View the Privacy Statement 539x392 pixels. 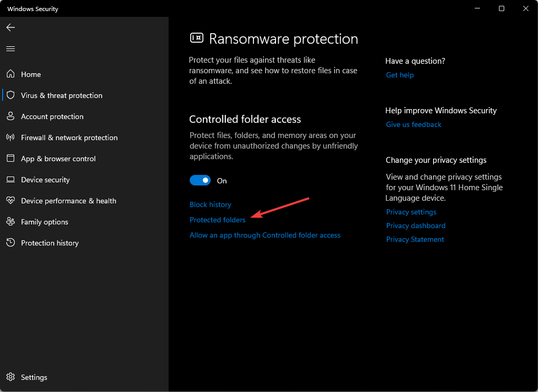click(x=415, y=239)
